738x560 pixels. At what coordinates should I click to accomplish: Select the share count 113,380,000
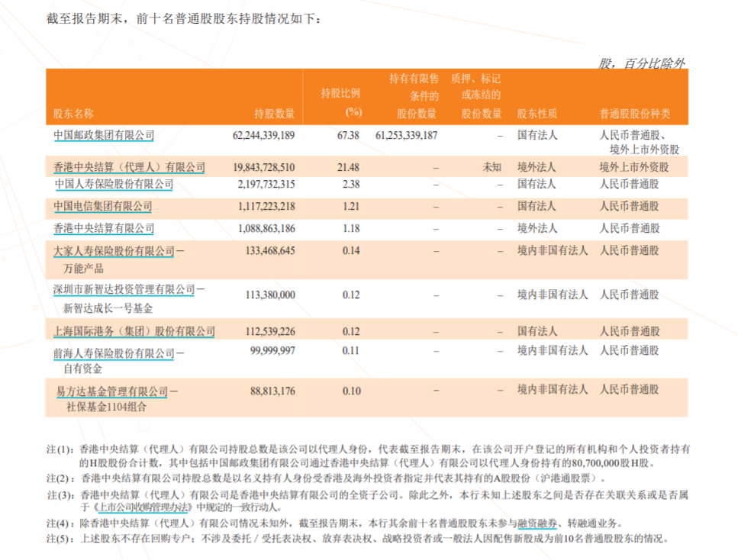point(270,294)
